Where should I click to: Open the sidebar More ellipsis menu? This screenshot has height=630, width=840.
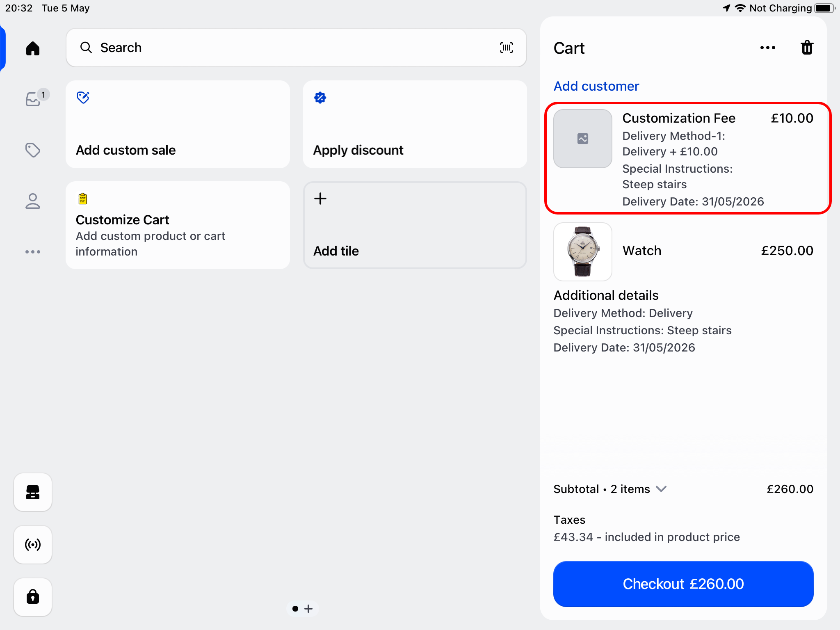point(33,252)
